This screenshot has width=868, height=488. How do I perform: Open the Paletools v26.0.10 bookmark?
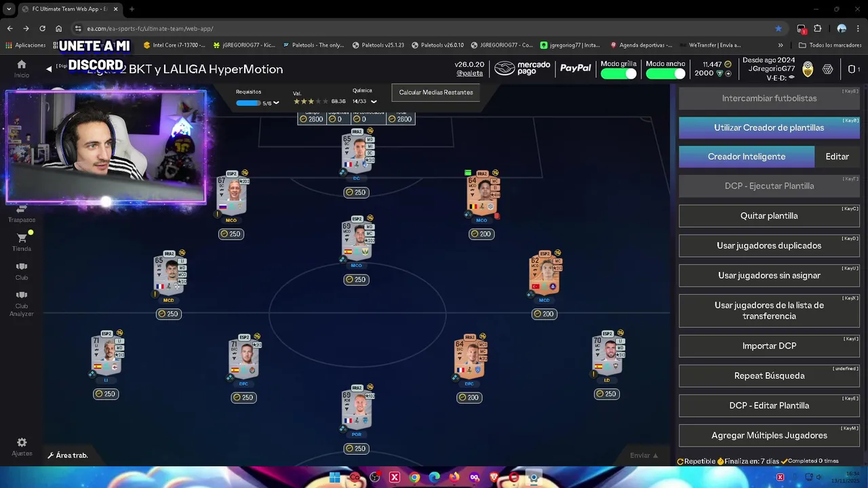(x=437, y=45)
